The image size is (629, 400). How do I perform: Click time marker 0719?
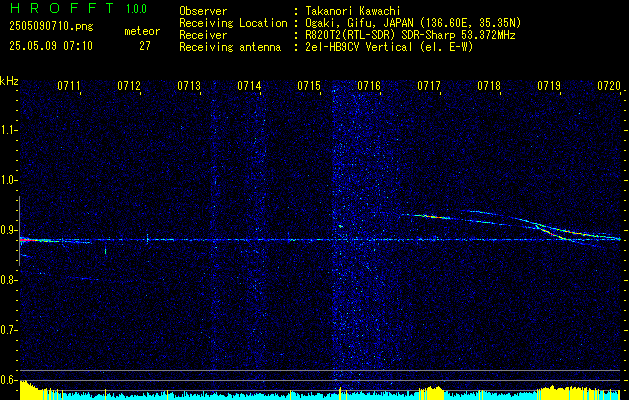click(549, 86)
